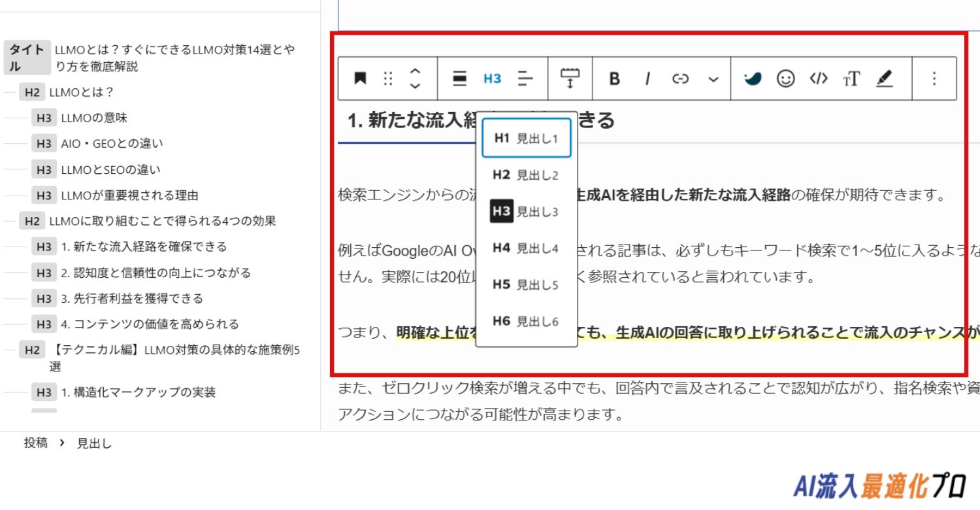Open the three-dot block options menu
Viewport: 980px width, 510px height.
(x=934, y=78)
